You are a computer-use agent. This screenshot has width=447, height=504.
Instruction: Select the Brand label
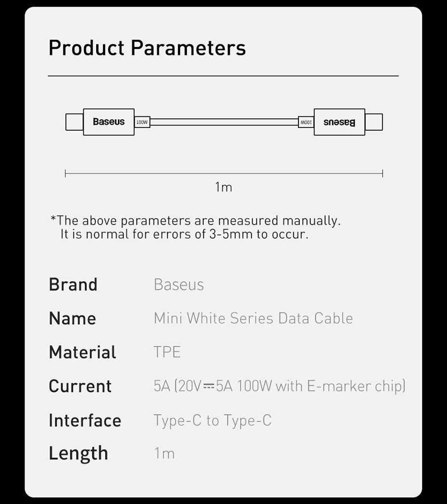(x=73, y=285)
